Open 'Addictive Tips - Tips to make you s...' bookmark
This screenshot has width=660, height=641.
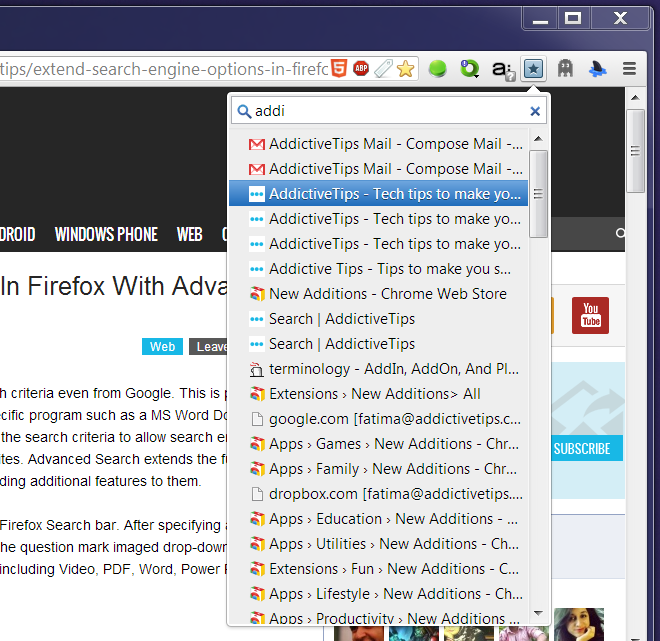378,269
